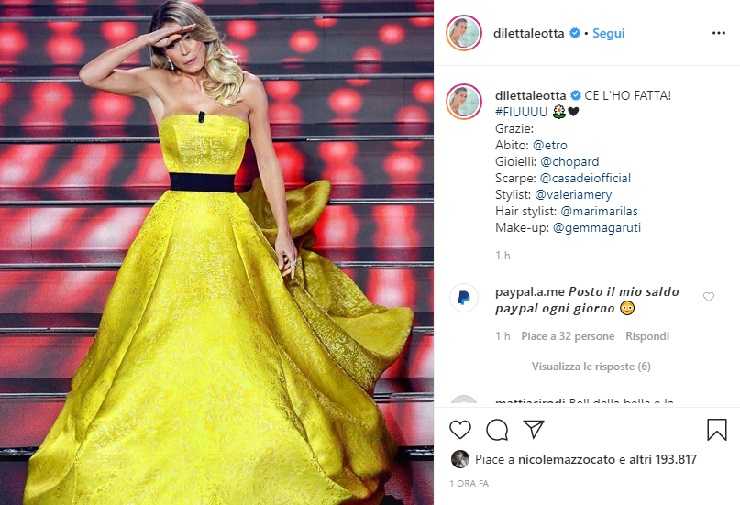The height and width of the screenshot is (505, 740).
Task: Click the PayPal commenter avatar
Action: pyautogui.click(x=463, y=297)
